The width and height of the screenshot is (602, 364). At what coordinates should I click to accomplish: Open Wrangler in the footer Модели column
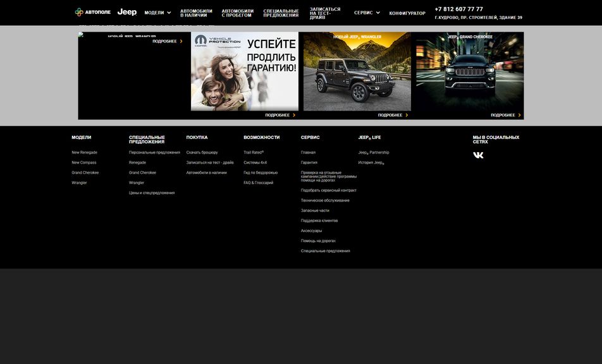[x=80, y=183]
